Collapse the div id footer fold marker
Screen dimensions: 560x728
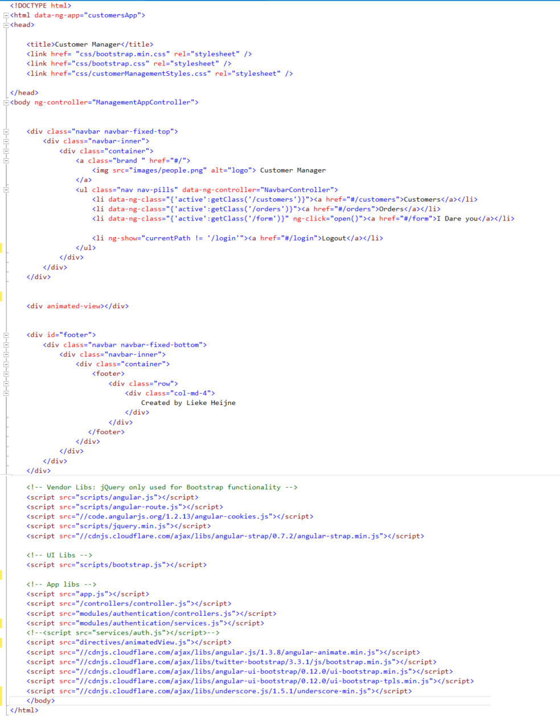pos(6,335)
